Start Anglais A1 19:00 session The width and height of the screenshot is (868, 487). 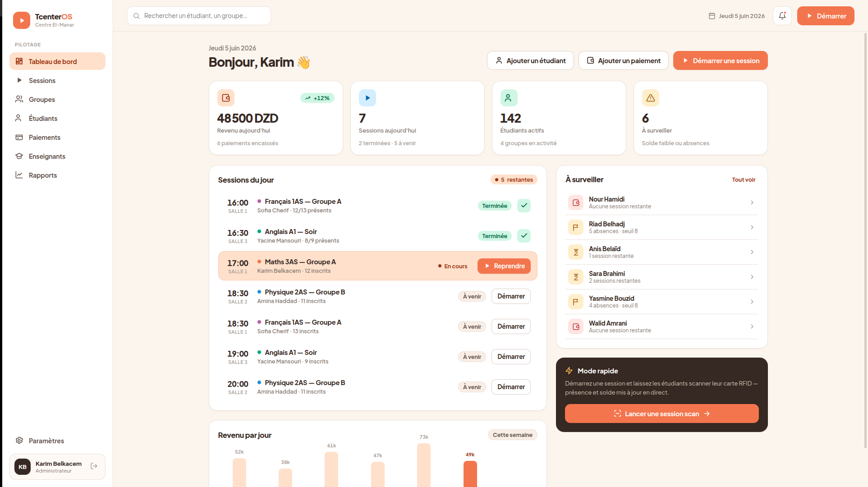click(x=511, y=357)
